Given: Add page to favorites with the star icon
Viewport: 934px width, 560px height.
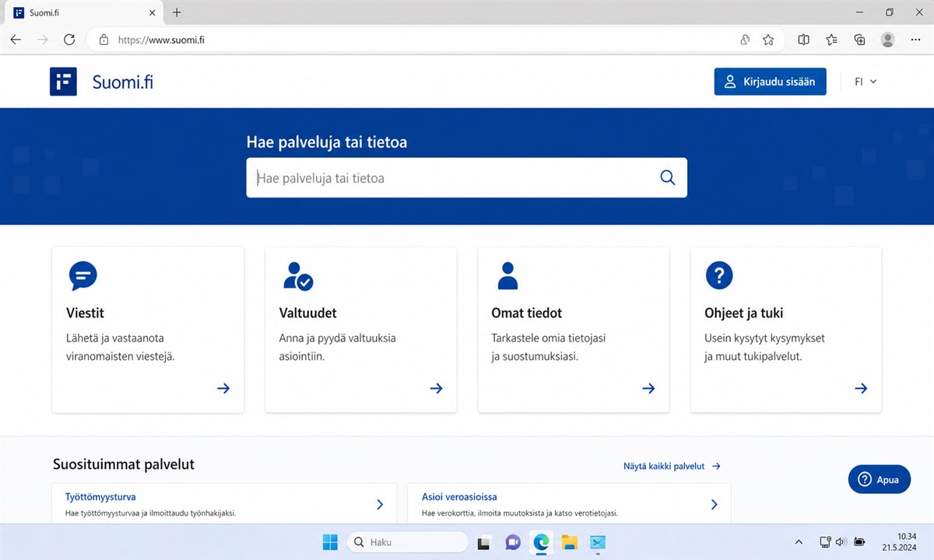Looking at the screenshot, I should click(768, 40).
